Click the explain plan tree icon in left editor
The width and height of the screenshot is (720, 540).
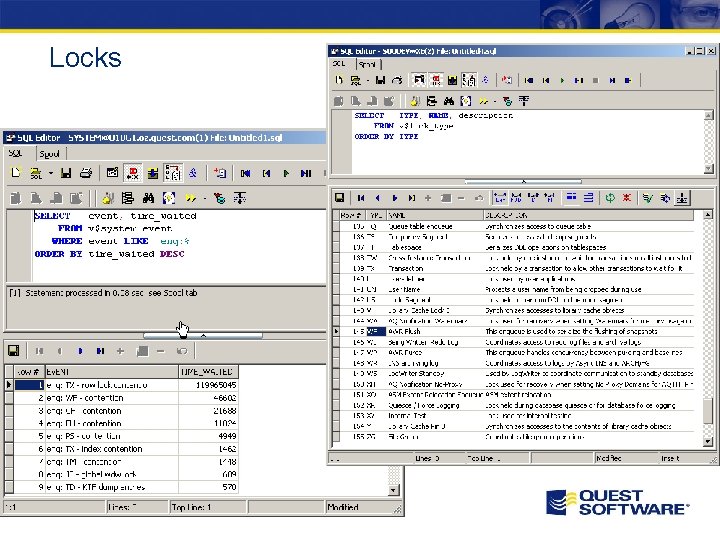[173, 173]
